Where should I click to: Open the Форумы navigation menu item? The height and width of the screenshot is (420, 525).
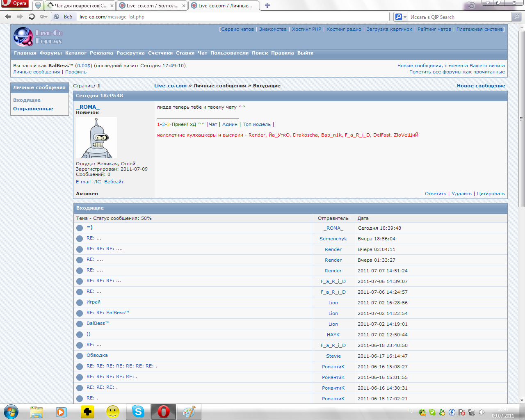(x=50, y=53)
